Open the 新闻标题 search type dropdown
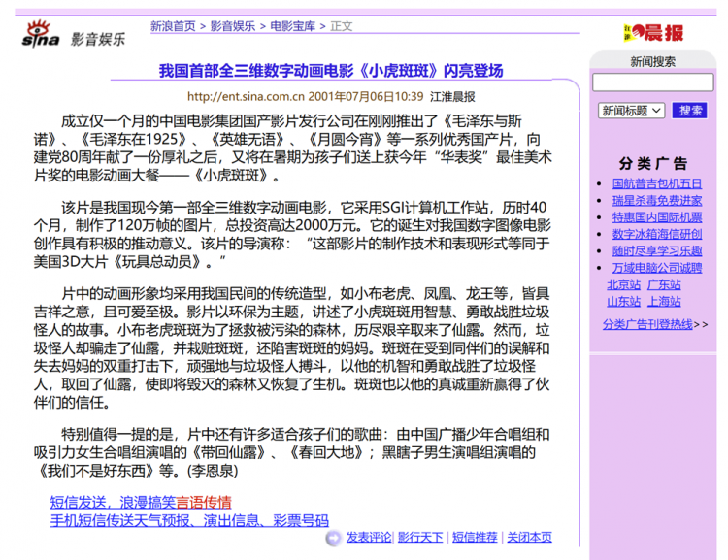 click(x=632, y=111)
